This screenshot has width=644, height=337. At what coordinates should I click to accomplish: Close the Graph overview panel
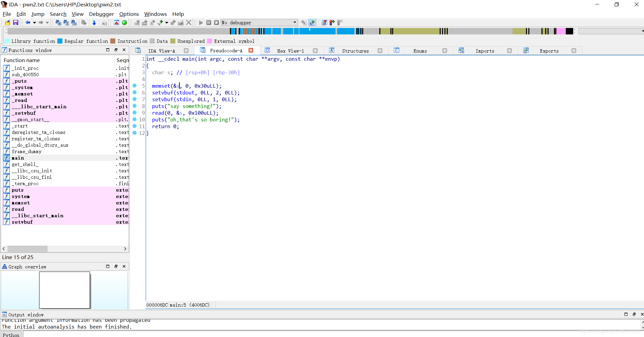click(x=124, y=266)
